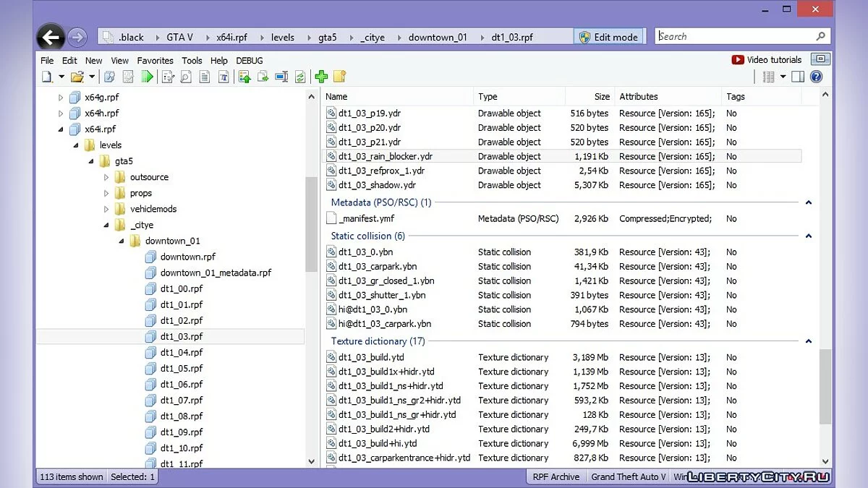Select dt1_03_build.ytd texture dictionary
The image size is (868, 488).
click(371, 357)
